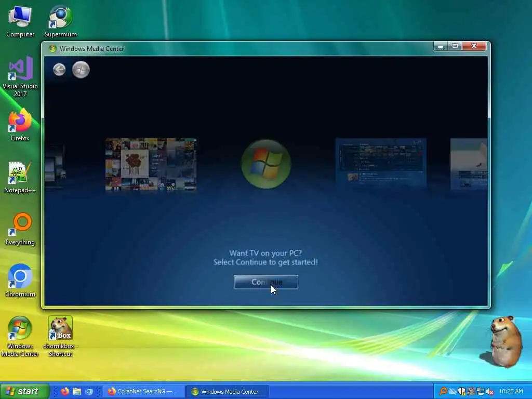532x399 pixels.
Task: Open the Everything search tray icon
Action: click(443, 391)
